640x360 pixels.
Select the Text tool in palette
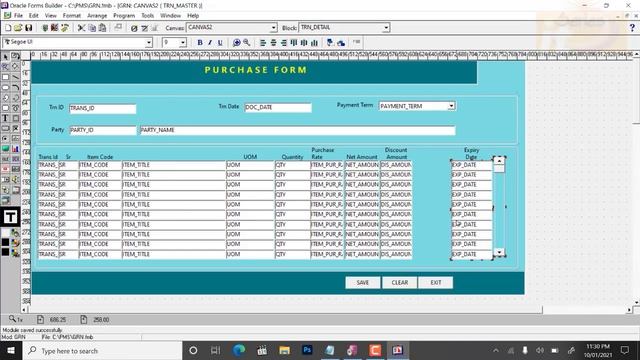click(x=5, y=118)
